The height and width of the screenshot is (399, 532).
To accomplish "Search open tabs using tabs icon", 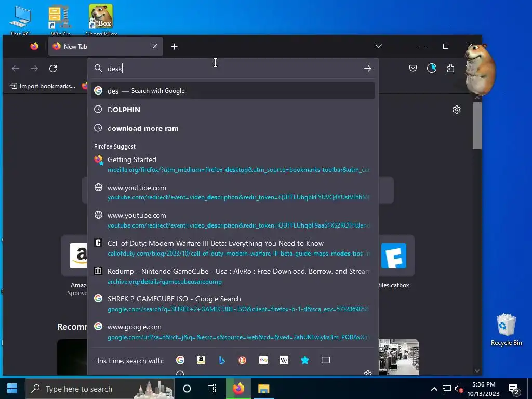I will [326, 361].
